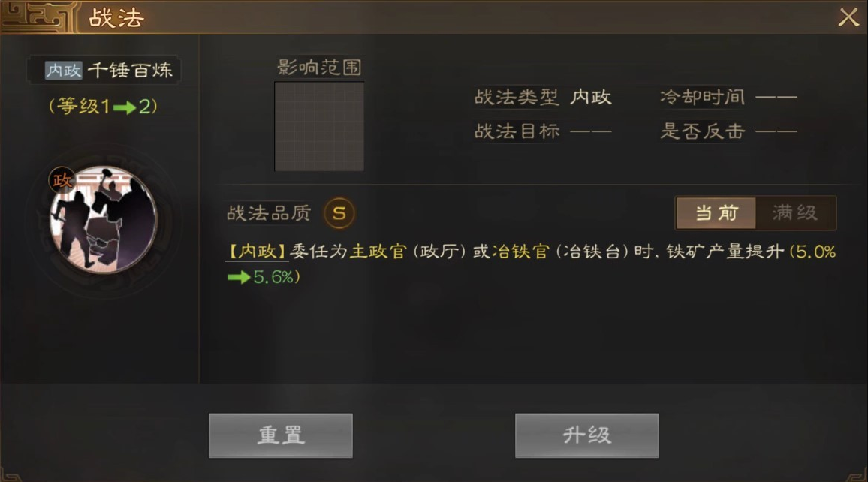This screenshot has width=868, height=482.
Task: Click the green level-up arrow icon
Action: point(125,107)
